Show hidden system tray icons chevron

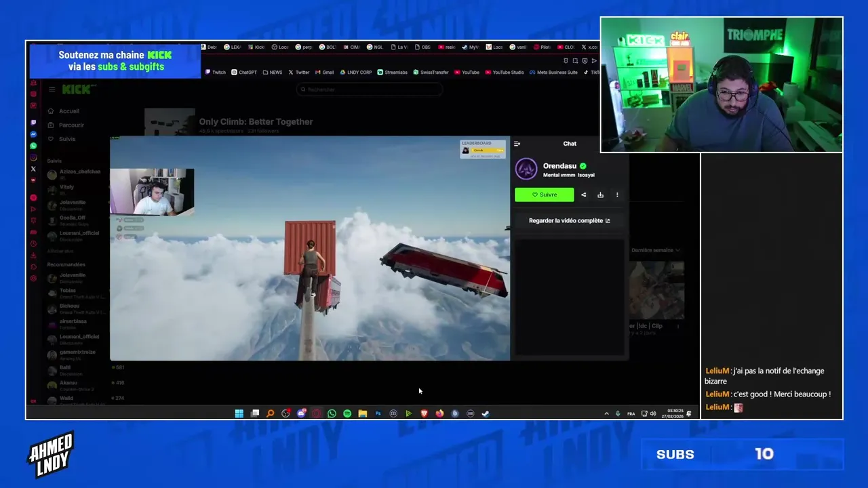(606, 413)
